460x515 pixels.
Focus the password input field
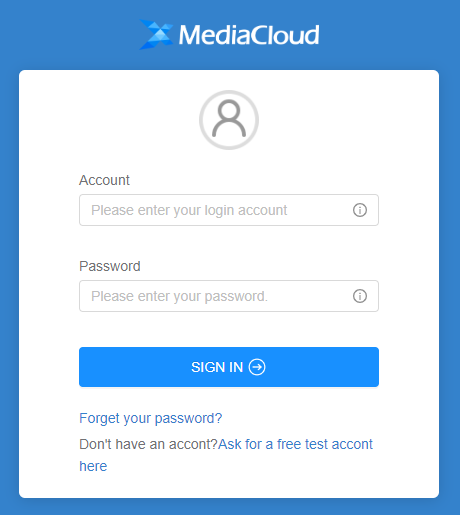pyautogui.click(x=229, y=296)
